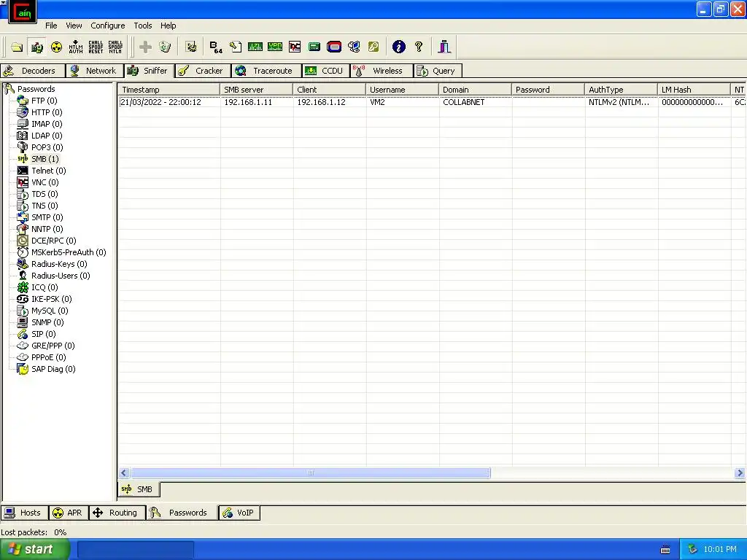747x560 pixels.
Task: Switch to the Decoders tab
Action: (33, 71)
